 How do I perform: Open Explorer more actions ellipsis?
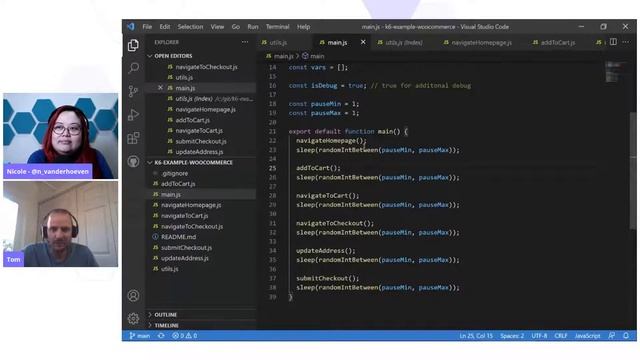244,42
